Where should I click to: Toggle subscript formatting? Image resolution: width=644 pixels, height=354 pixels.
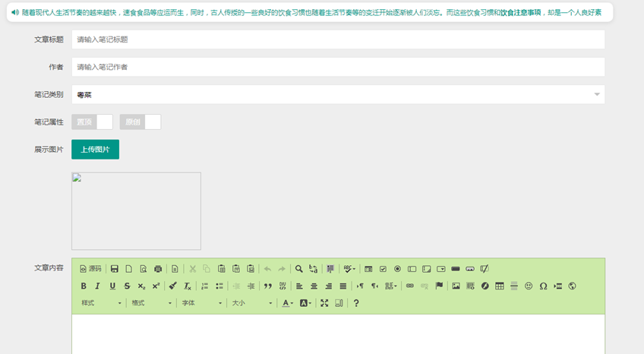141,286
